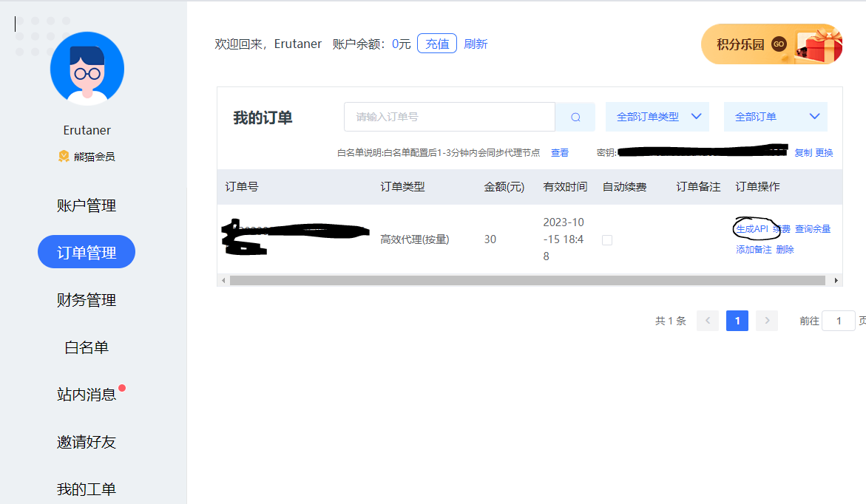Screen dimensions: 866x504
Task: Click the search magnifier icon button
Action: (575, 117)
